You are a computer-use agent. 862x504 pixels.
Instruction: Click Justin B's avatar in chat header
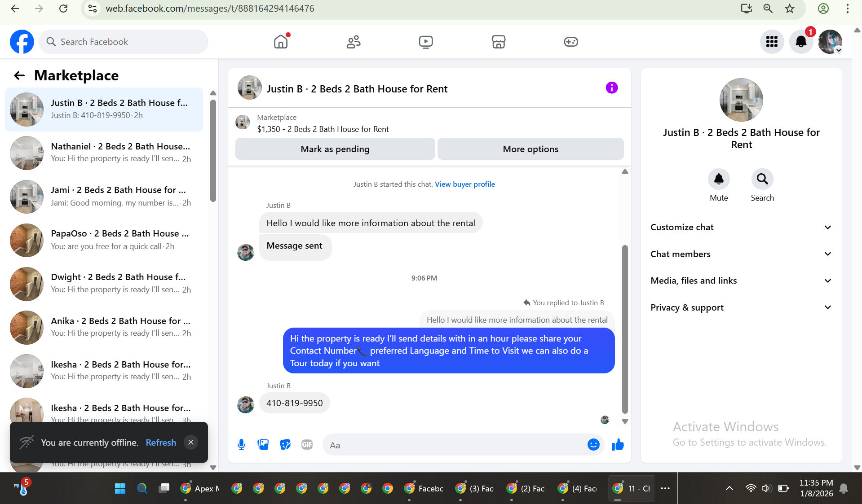point(249,88)
